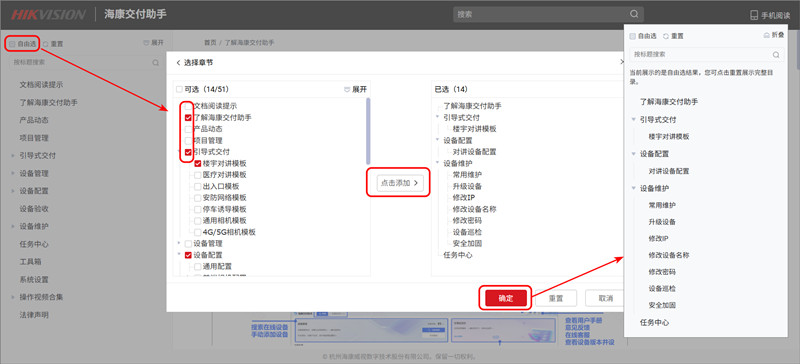Expand 操作视频合集 in the left sidebar
800x364 pixels.
13,297
